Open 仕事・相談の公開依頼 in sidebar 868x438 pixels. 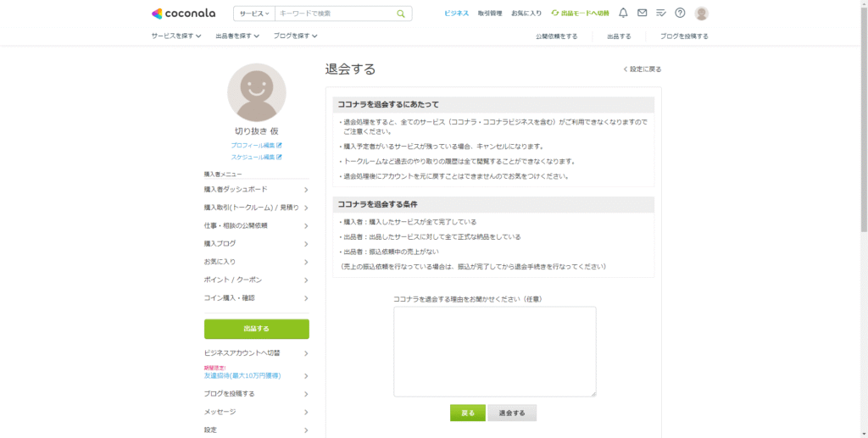(x=256, y=225)
